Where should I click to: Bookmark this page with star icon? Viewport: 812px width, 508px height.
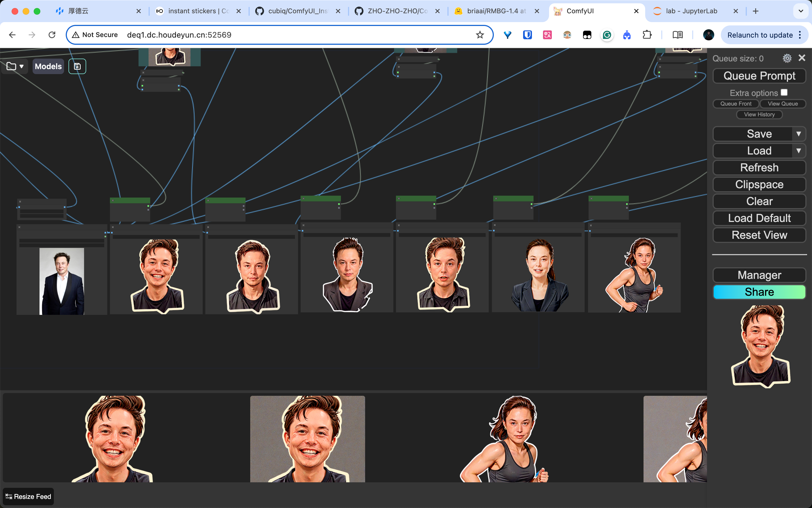[x=480, y=35]
